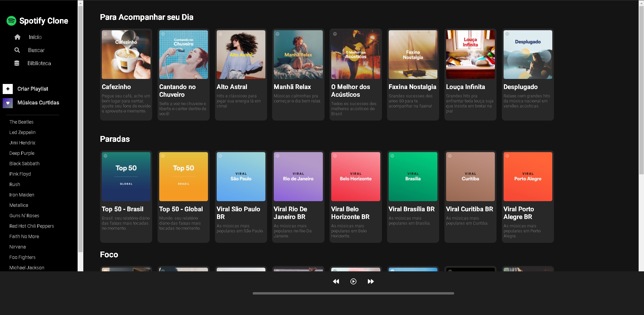Open the "Faxina Nostalgia" playlist card

click(413, 54)
